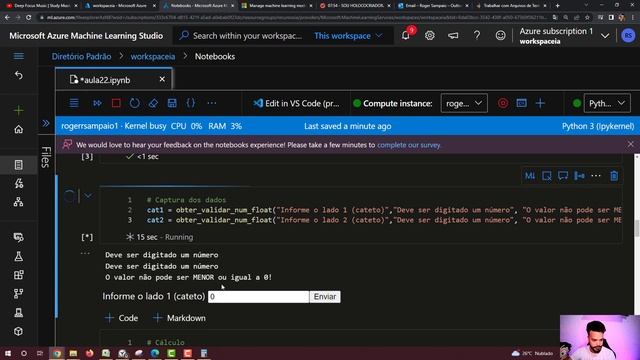
Task: Open Python kernel dropdown
Action: 607,104
